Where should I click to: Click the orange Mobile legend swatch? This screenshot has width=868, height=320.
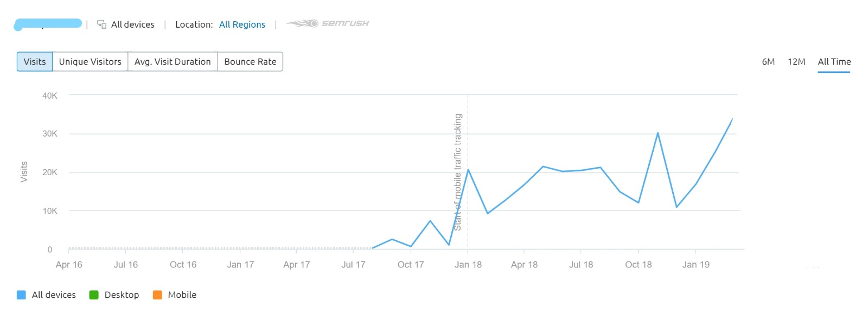pos(157,295)
